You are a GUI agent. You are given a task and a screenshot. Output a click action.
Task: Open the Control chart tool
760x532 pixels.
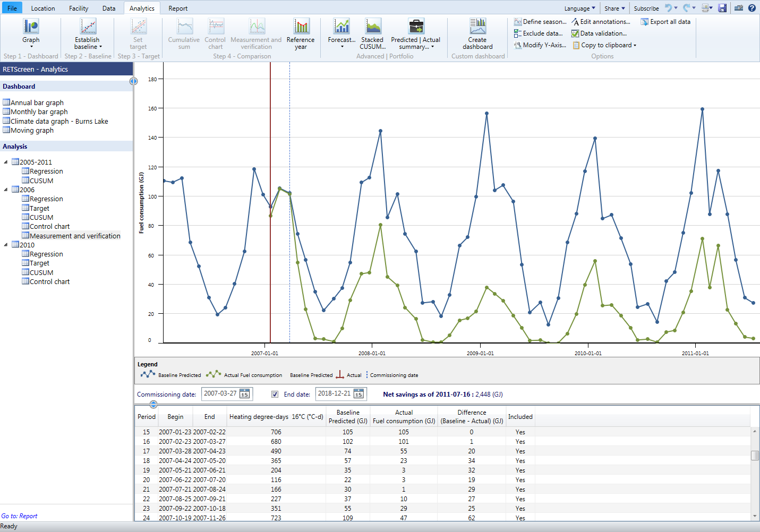pos(215,33)
